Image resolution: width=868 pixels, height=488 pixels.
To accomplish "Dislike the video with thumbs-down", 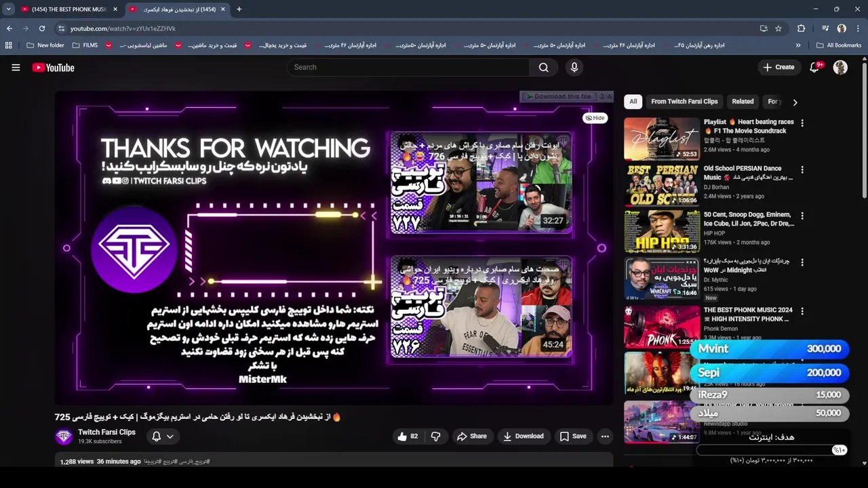I will [435, 436].
